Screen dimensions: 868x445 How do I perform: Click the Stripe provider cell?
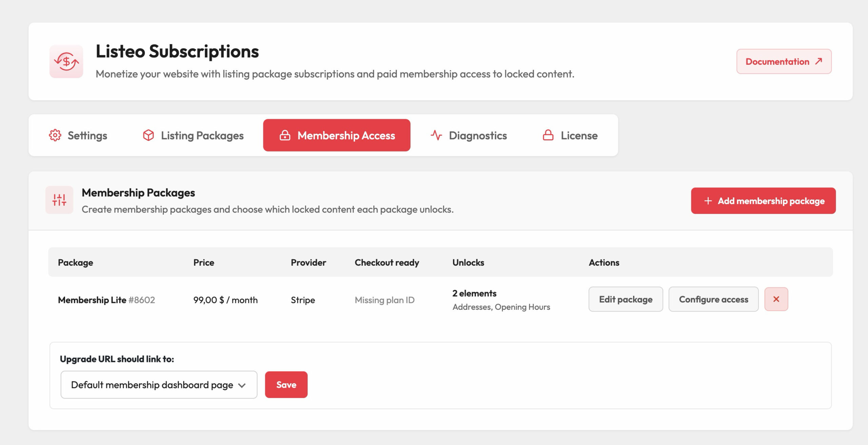click(x=303, y=300)
